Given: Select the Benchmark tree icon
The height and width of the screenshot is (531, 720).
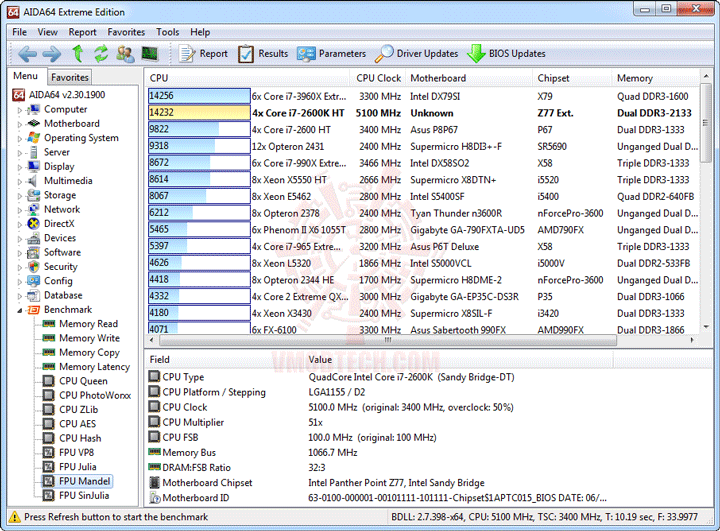Looking at the screenshot, I should pos(33,310).
